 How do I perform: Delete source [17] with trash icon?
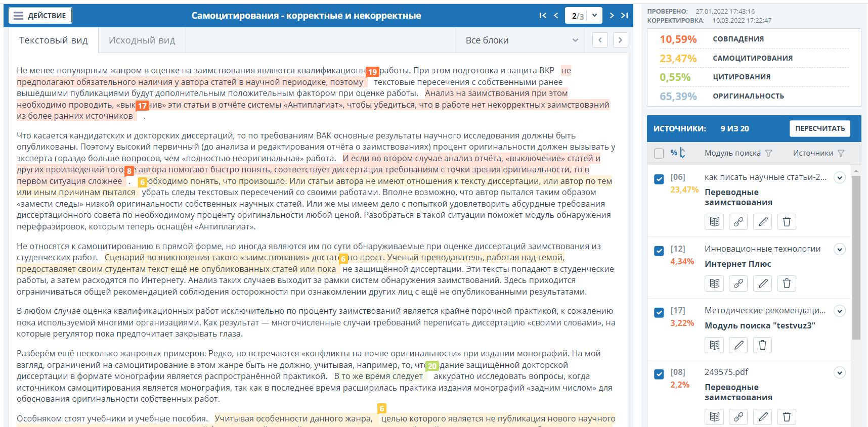763,345
